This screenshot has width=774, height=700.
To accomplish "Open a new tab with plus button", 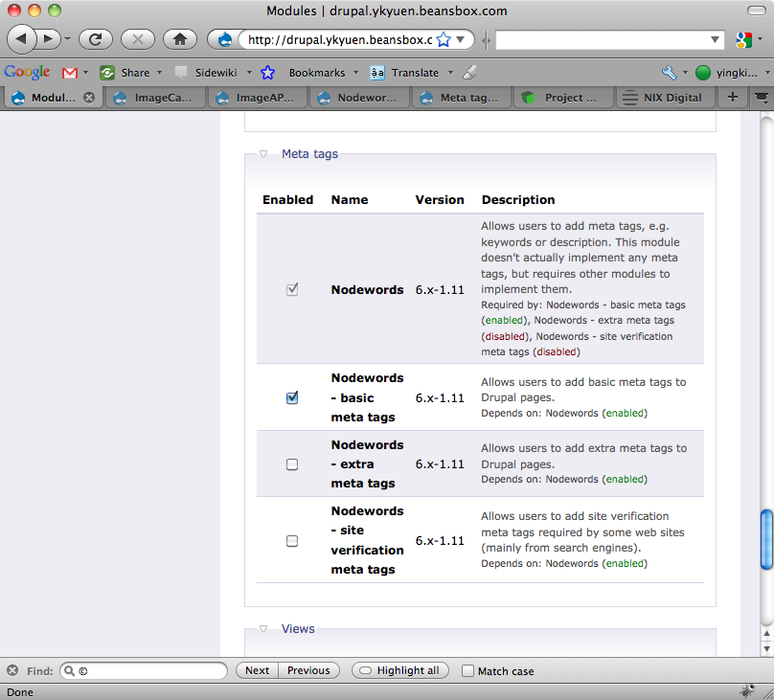I will (733, 97).
